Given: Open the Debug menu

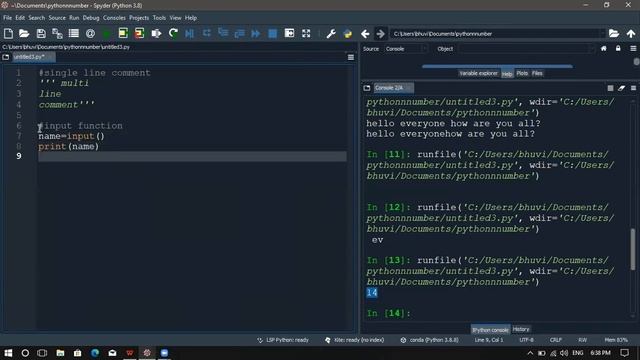Looking at the screenshot, I should (91, 18).
